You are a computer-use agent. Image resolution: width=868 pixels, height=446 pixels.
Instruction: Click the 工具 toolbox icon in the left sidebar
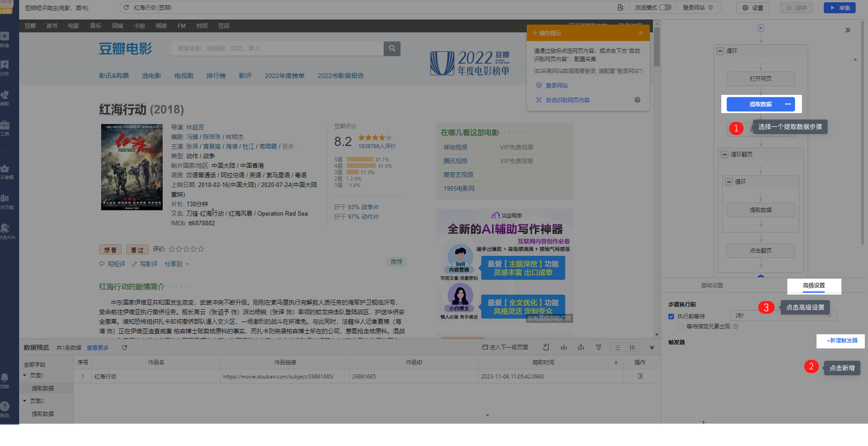5,124
